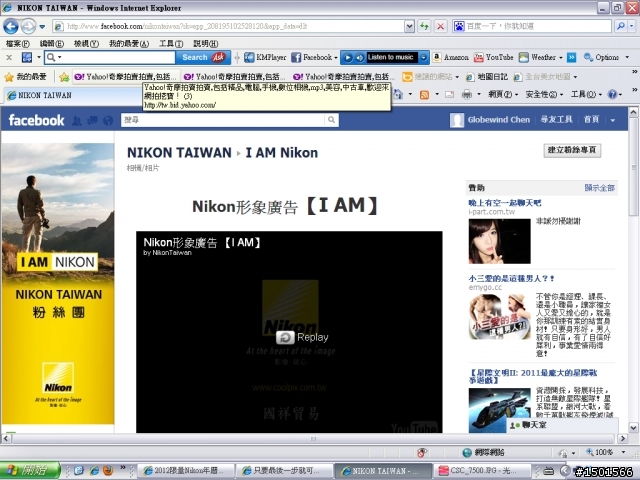The image size is (640, 480).
Task: Stop loading with the red X icon
Action: pyautogui.click(x=440, y=27)
